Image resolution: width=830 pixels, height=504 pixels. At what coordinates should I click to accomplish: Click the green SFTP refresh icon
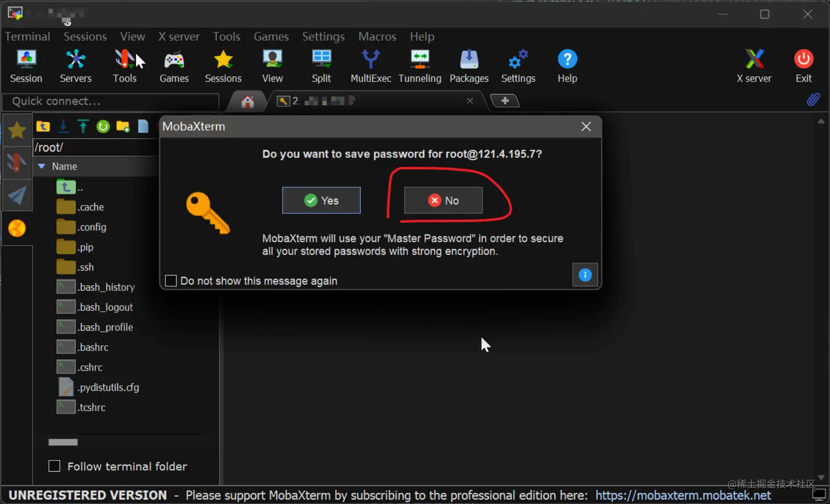103,127
